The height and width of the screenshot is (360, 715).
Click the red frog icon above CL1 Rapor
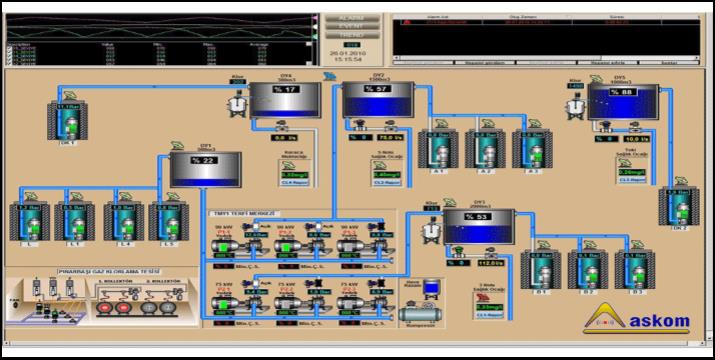482,298
